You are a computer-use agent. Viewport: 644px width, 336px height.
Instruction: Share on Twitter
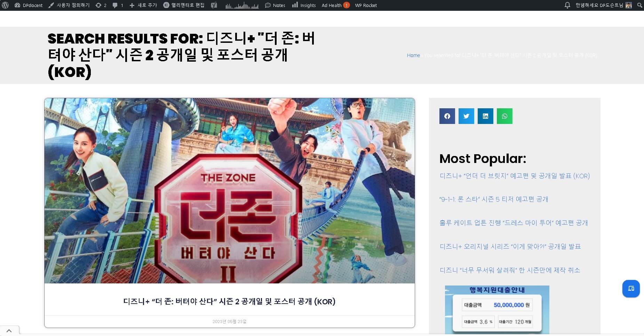point(466,116)
